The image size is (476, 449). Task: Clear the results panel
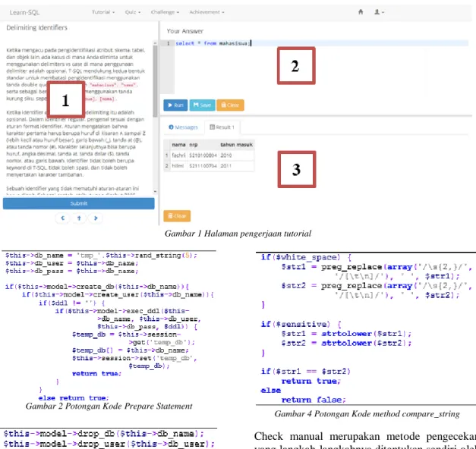(x=177, y=216)
